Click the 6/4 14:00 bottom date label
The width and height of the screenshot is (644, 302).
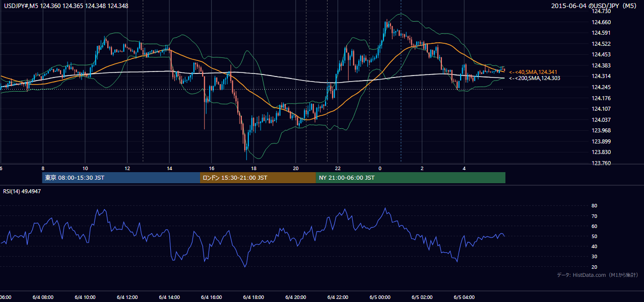click(169, 297)
